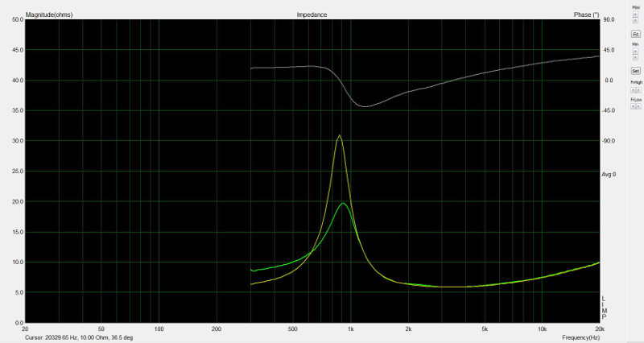The width and height of the screenshot is (644, 343).
Task: Click the LIMP watermark on the graph
Action: tap(605, 308)
